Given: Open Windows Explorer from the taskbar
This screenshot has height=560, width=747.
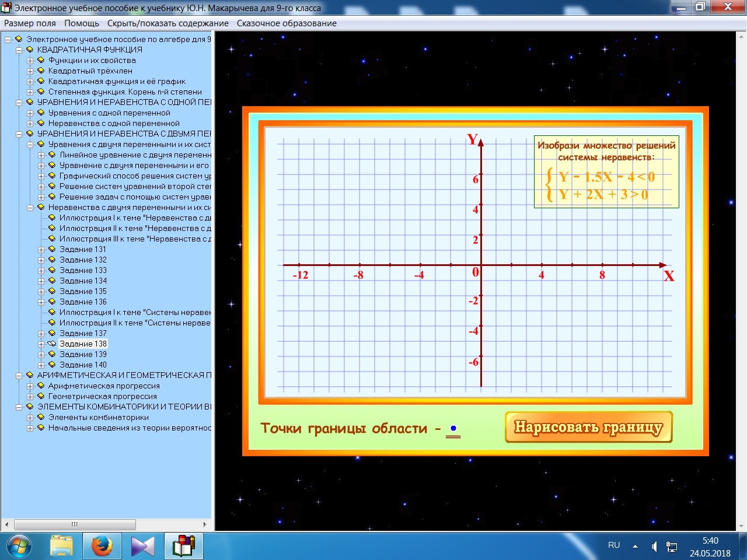Looking at the screenshot, I should tap(61, 546).
